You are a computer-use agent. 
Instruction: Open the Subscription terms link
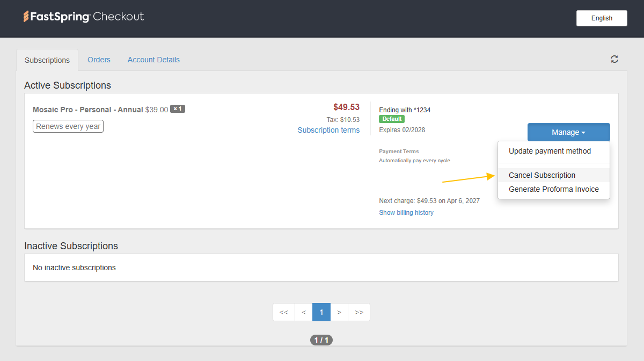tap(328, 130)
